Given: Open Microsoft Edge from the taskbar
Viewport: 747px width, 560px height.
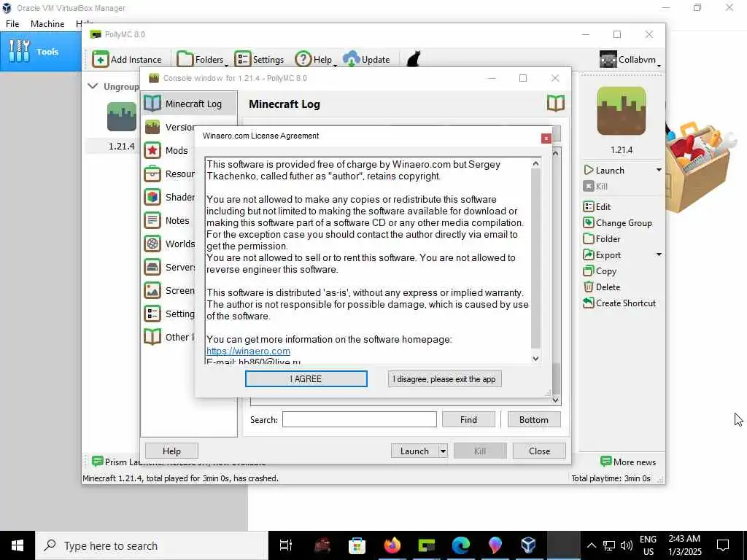Looking at the screenshot, I should tap(461, 545).
